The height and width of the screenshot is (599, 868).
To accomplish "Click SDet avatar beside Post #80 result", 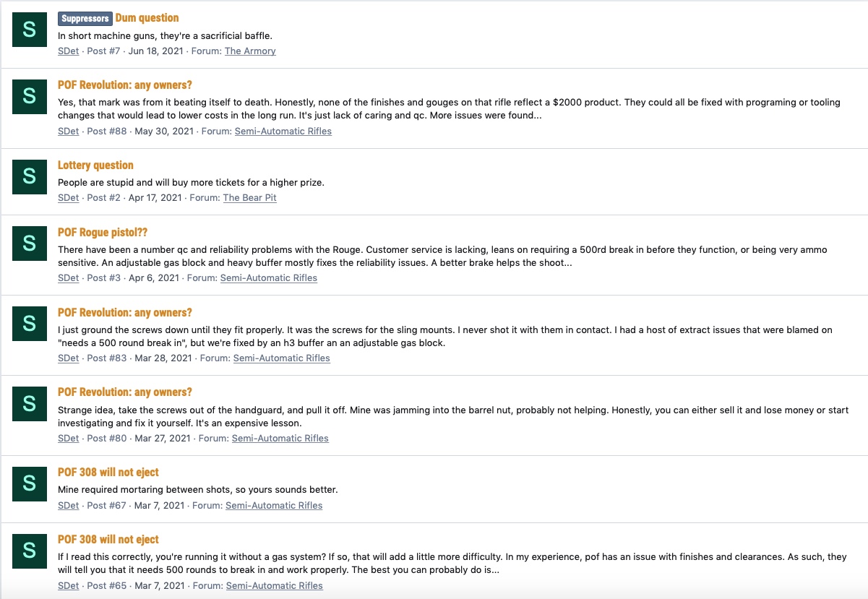I will [30, 403].
